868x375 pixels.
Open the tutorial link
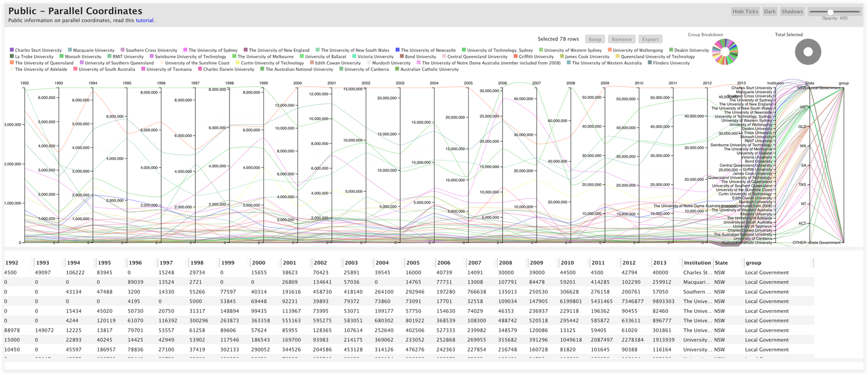[x=145, y=20]
